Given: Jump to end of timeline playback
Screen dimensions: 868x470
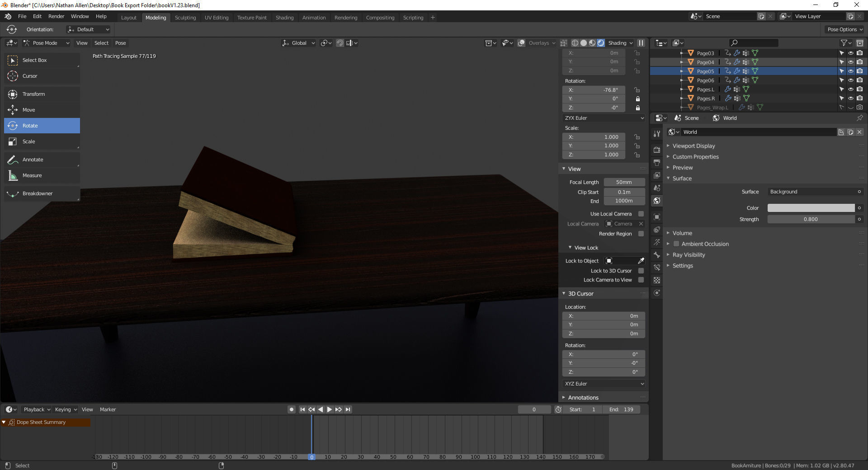Looking at the screenshot, I should pyautogui.click(x=347, y=409).
